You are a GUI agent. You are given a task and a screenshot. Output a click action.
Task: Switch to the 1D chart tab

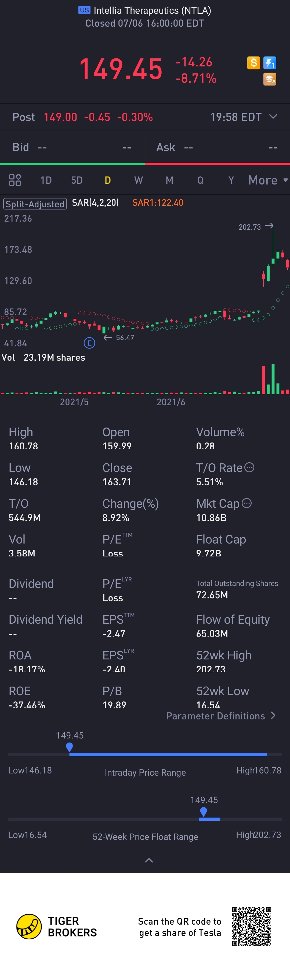(46, 180)
